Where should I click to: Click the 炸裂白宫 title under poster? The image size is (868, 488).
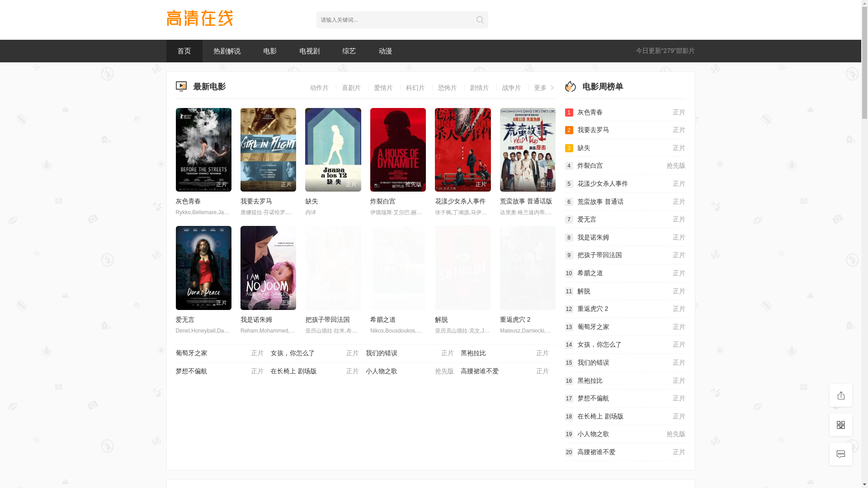(383, 201)
